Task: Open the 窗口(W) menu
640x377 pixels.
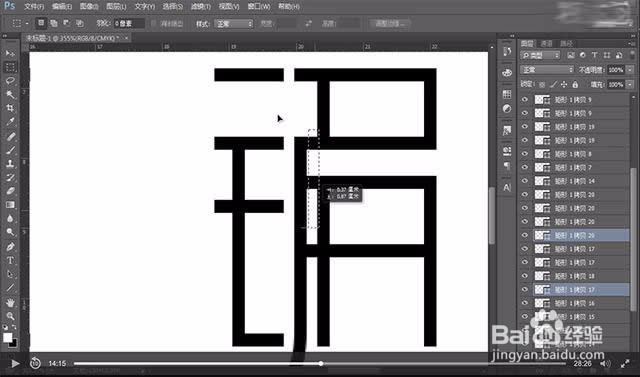Action: (259, 7)
